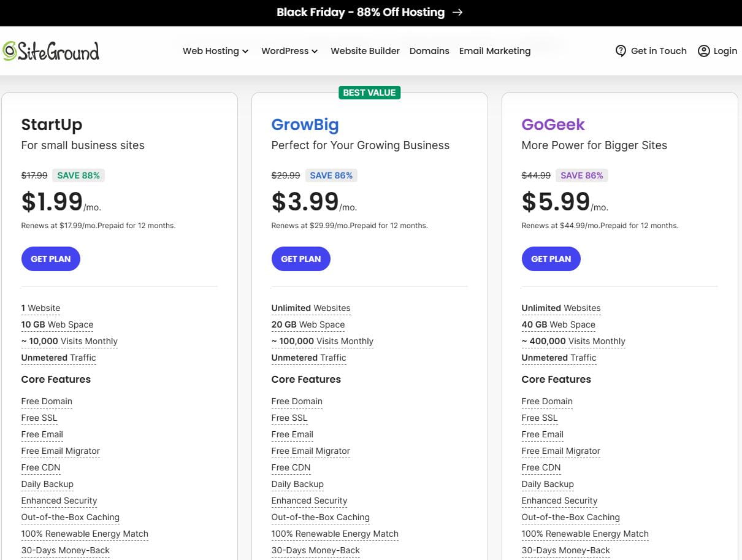Viewport: 742px width, 560px height.
Task: Click the SAVE 88% badge on StartUp
Action: pyautogui.click(x=78, y=175)
